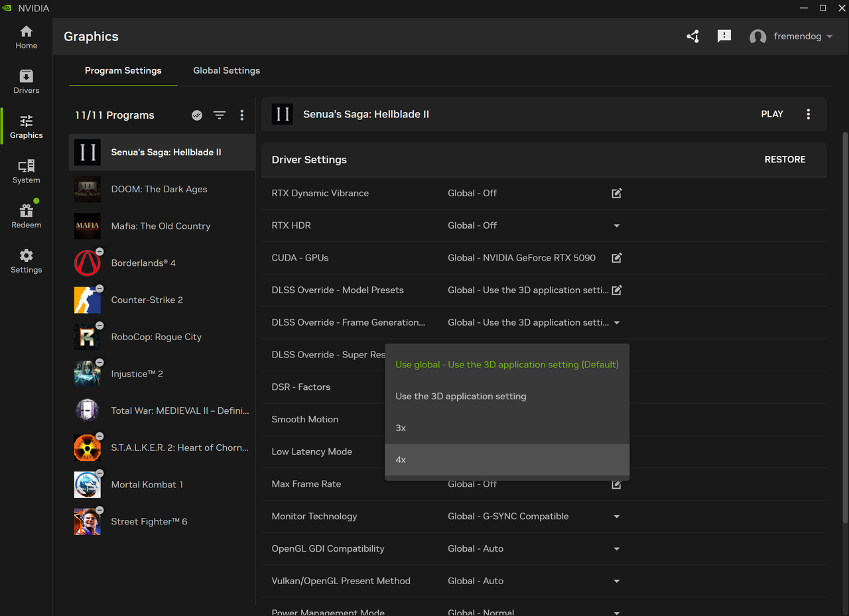Choose Use global default option
The image size is (849, 616).
click(x=507, y=365)
